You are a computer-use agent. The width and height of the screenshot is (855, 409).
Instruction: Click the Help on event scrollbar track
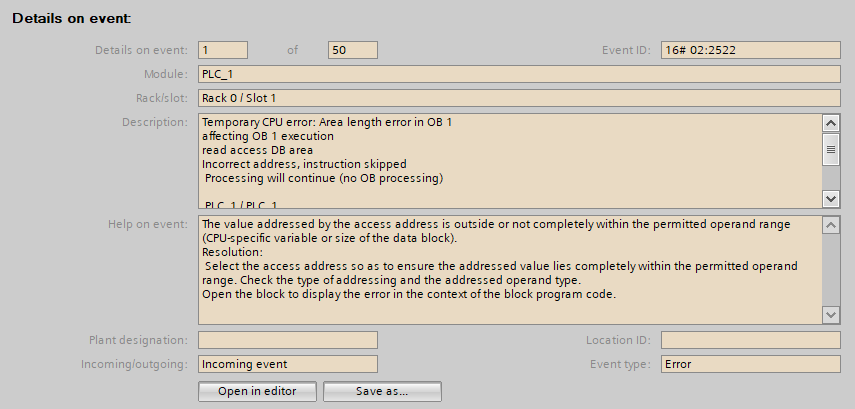[x=830, y=270]
